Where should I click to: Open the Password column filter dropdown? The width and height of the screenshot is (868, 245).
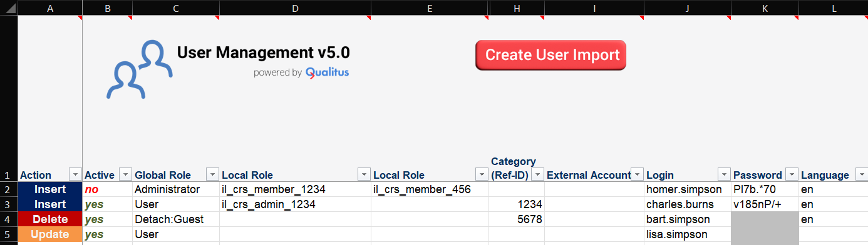pos(791,175)
